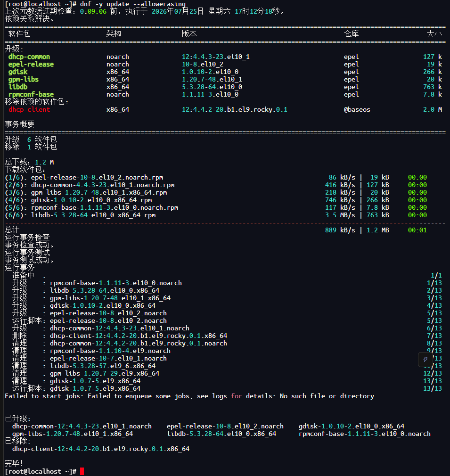The image size is (450, 476).
Task: Select the green libdb package name
Action: click(18, 87)
